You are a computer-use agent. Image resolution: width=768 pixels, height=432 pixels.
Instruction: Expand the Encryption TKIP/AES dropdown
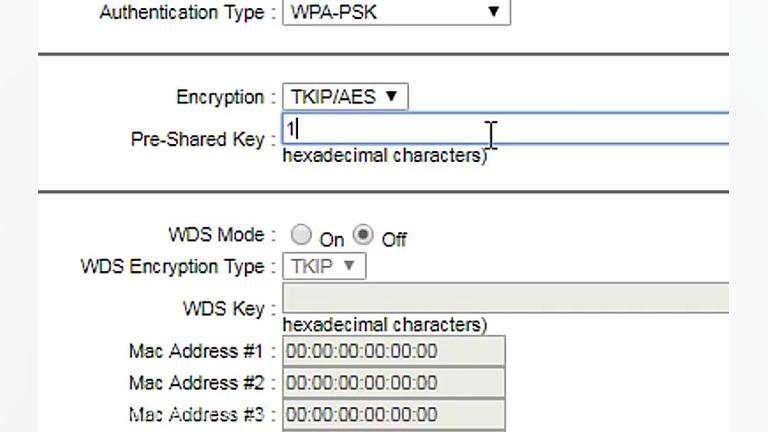click(345, 97)
